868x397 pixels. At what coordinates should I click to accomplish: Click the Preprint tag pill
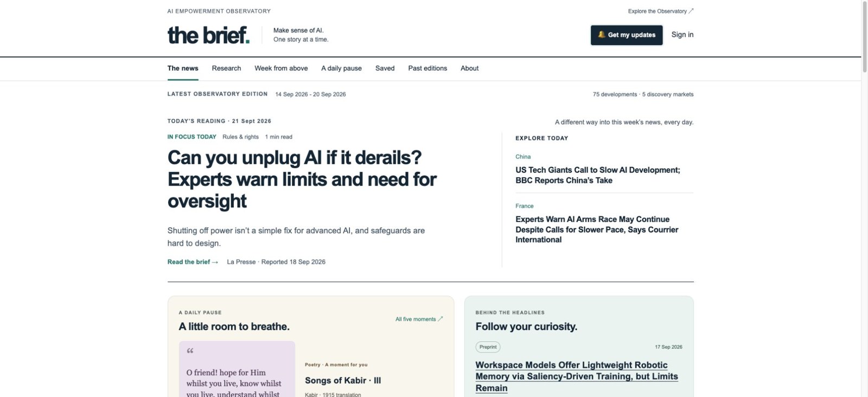coord(488,347)
